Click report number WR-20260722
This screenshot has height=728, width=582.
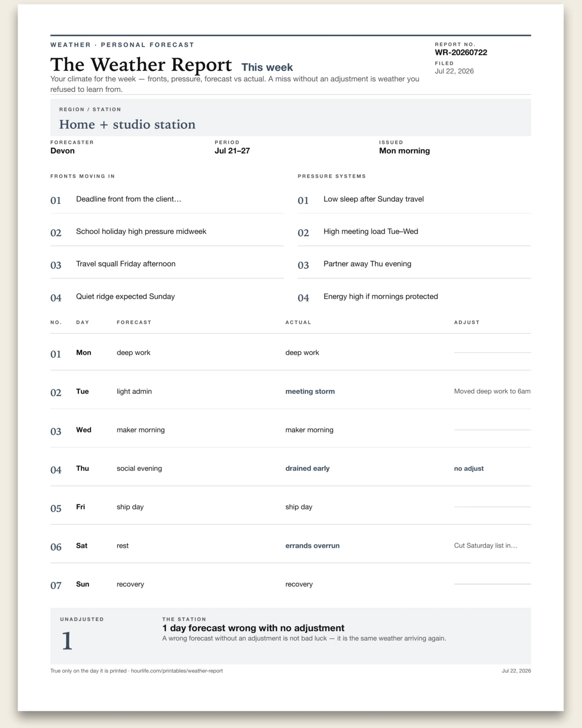(461, 52)
